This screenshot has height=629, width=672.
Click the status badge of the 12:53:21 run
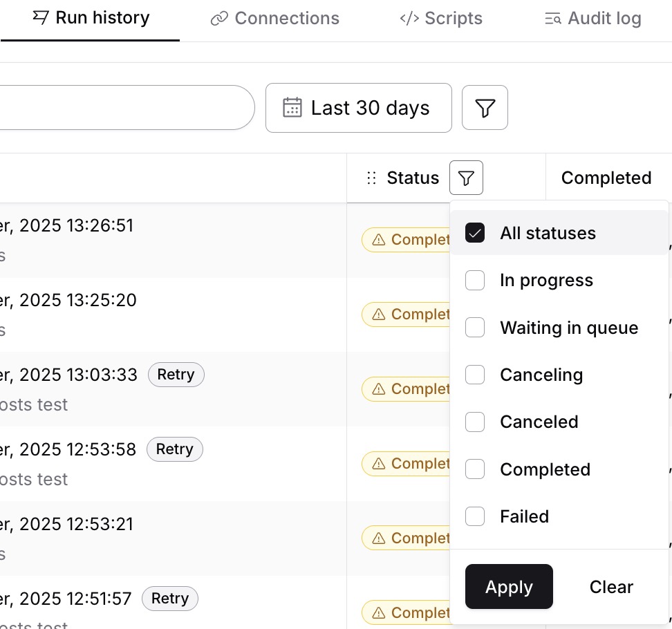pyautogui.click(x=406, y=538)
